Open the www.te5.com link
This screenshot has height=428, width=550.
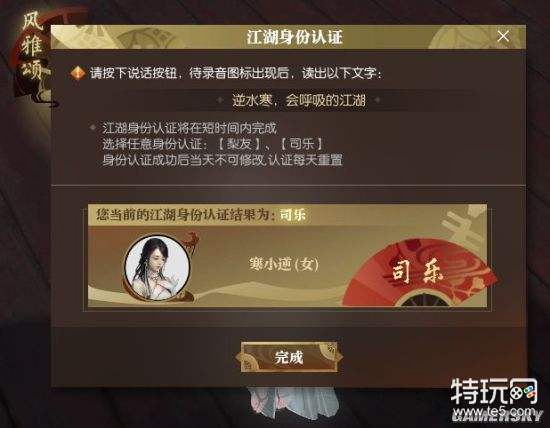coord(494,412)
